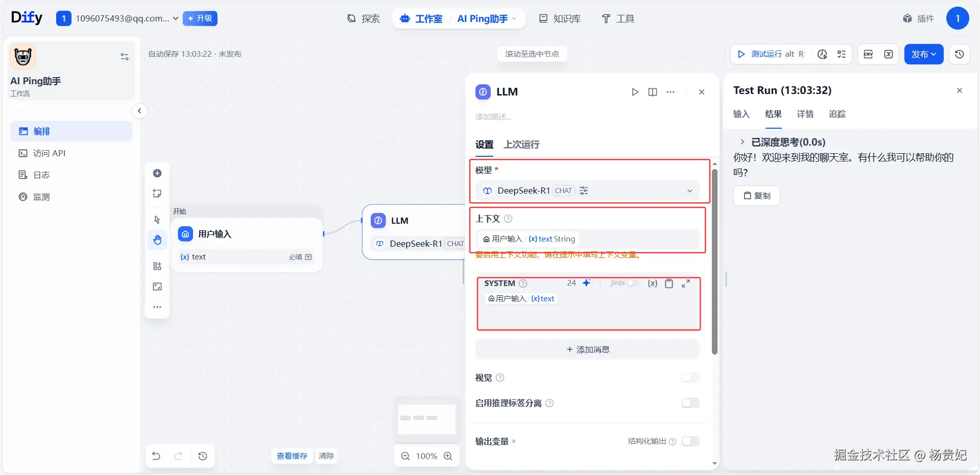This screenshot has height=475, width=980.
Task: Click the undo arrow icon
Action: point(156,456)
